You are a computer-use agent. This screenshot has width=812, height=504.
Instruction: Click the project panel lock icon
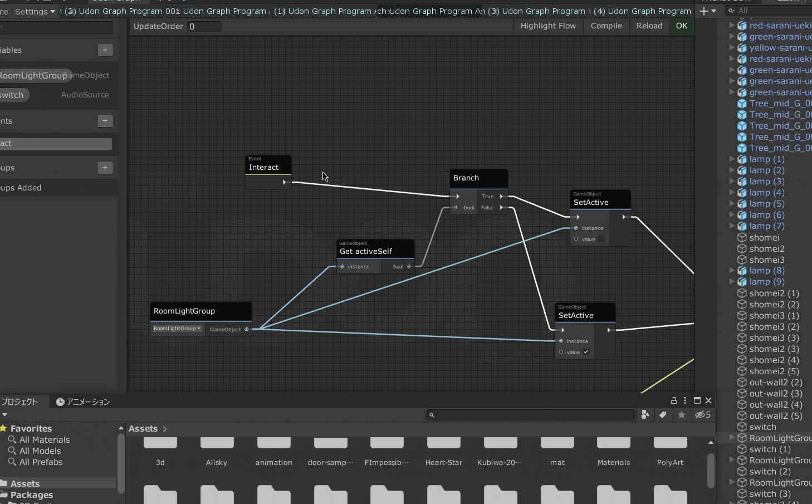[674, 400]
